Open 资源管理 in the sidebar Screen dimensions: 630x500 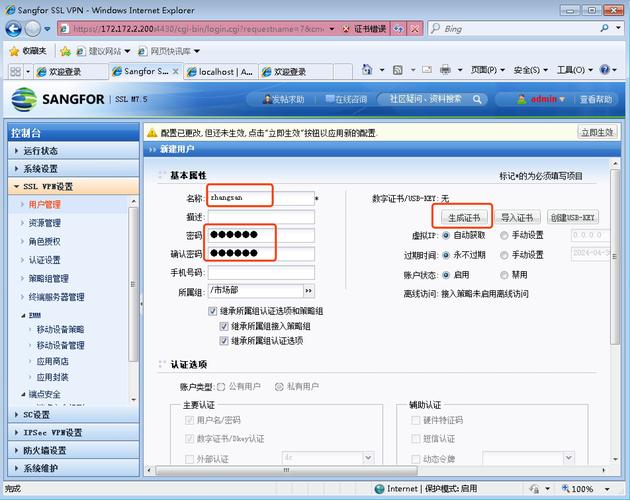pyautogui.click(x=45, y=223)
